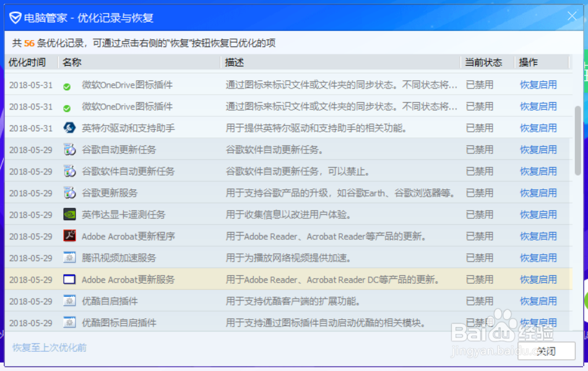Select the 腾讯视频加速服务 name text
This screenshot has width=588, height=371.
pyautogui.click(x=119, y=258)
